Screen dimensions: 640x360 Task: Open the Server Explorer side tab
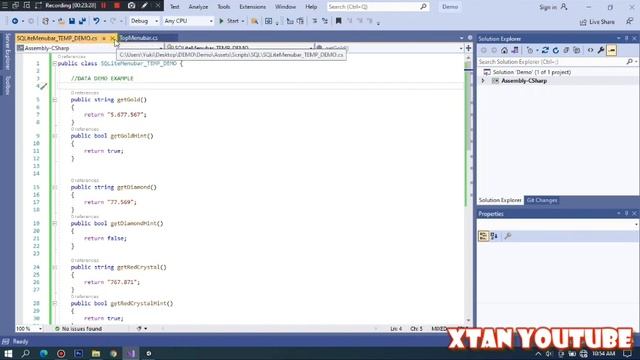coord(7,52)
